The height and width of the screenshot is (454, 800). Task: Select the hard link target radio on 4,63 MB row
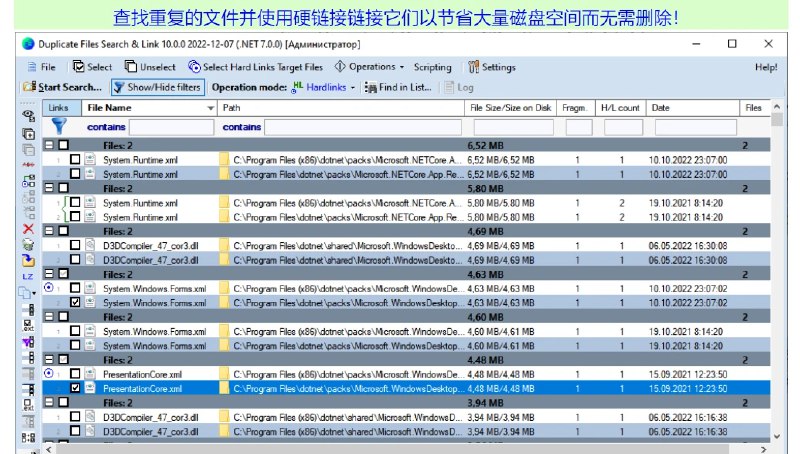(48, 288)
